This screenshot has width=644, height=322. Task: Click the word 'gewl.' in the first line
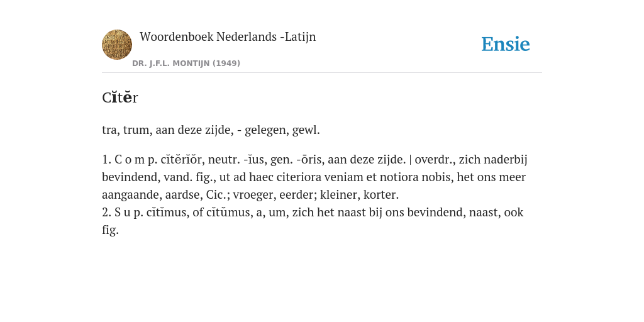[306, 130]
